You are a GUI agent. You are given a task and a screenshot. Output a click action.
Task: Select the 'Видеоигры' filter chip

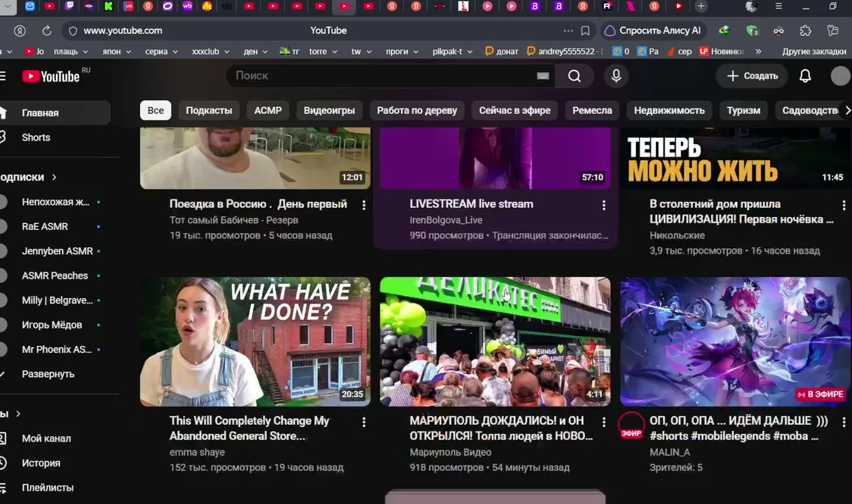tap(329, 110)
